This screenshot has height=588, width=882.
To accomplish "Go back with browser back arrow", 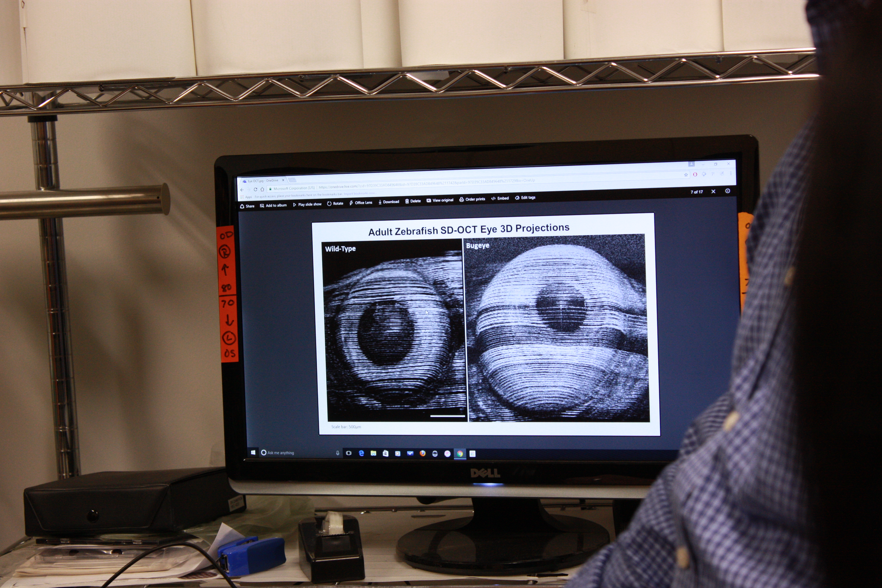I will tap(242, 190).
